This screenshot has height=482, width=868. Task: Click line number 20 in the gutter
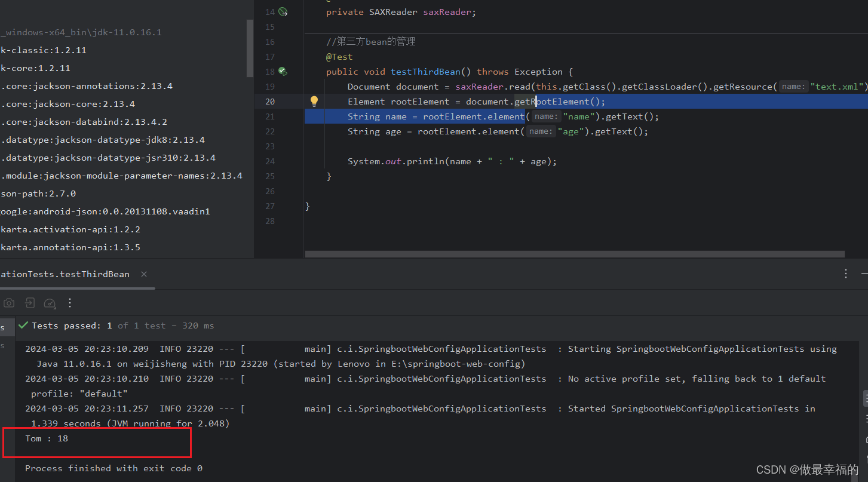[270, 102]
